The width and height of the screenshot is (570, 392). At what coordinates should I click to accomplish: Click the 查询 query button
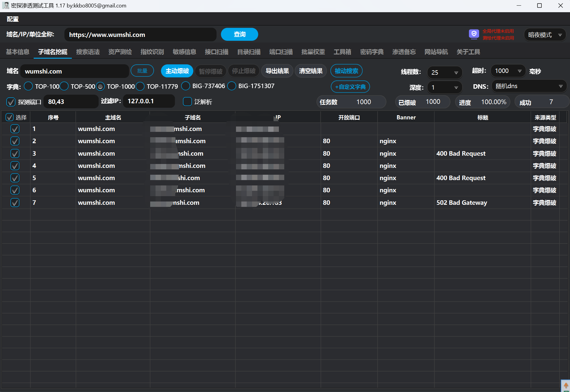[239, 35]
